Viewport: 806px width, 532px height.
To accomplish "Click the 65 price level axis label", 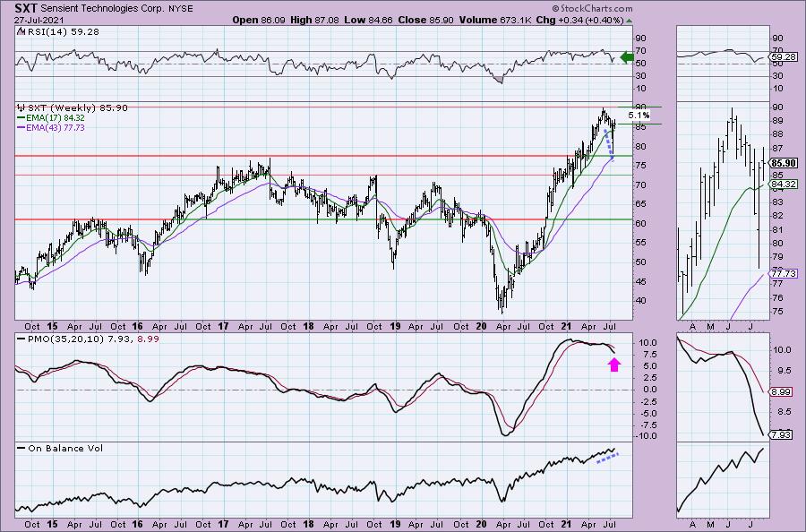I will click(x=640, y=204).
